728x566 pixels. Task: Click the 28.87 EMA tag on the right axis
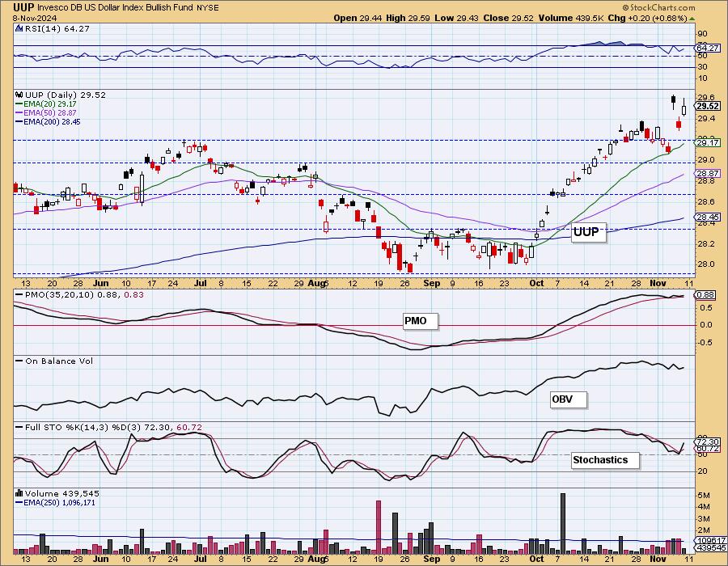[x=708, y=174]
